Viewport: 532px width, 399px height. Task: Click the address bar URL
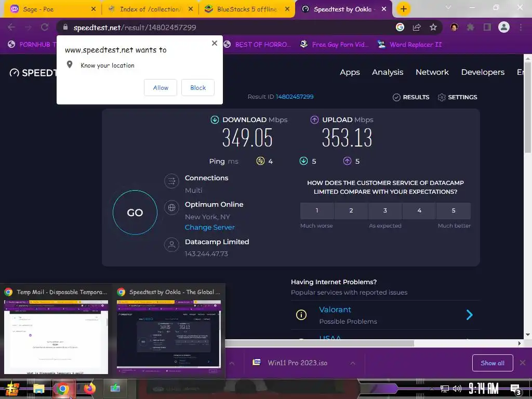pos(135,28)
